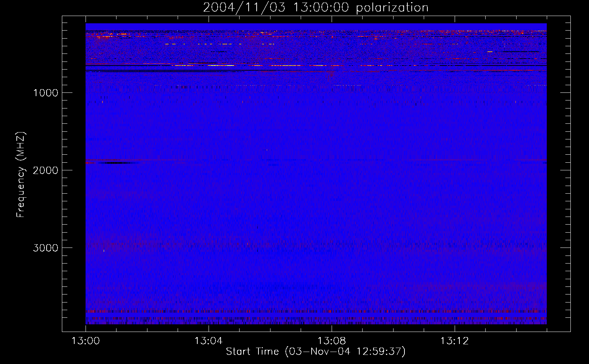Image resolution: width=589 pixels, height=364 pixels.
Task: Click the 13:04 time tick label
Action: [x=208, y=341]
